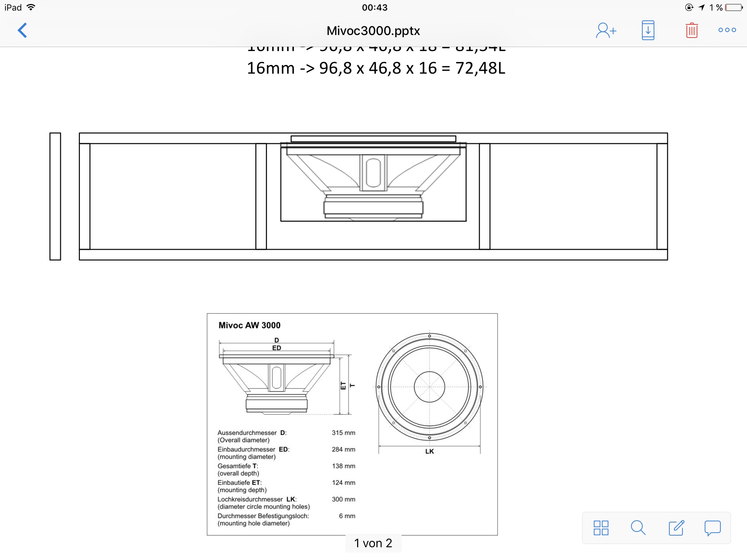Delete file with the red trash icon
747x560 pixels.
pos(692,30)
